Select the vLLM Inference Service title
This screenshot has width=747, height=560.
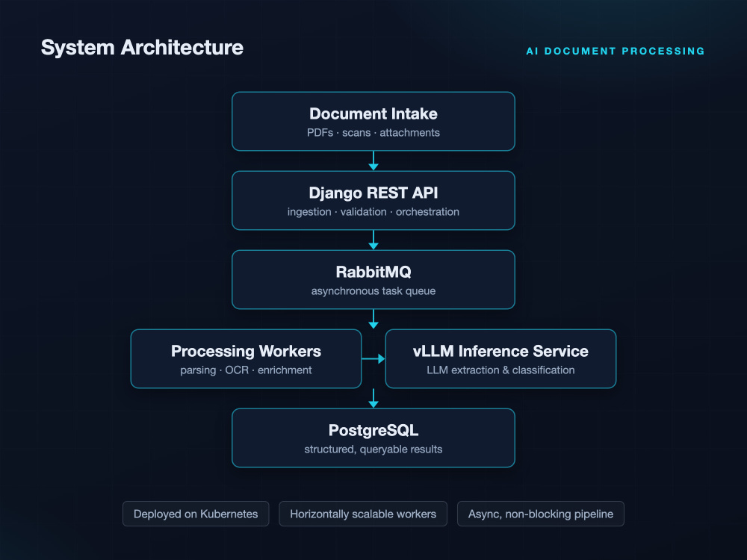pyautogui.click(x=500, y=352)
